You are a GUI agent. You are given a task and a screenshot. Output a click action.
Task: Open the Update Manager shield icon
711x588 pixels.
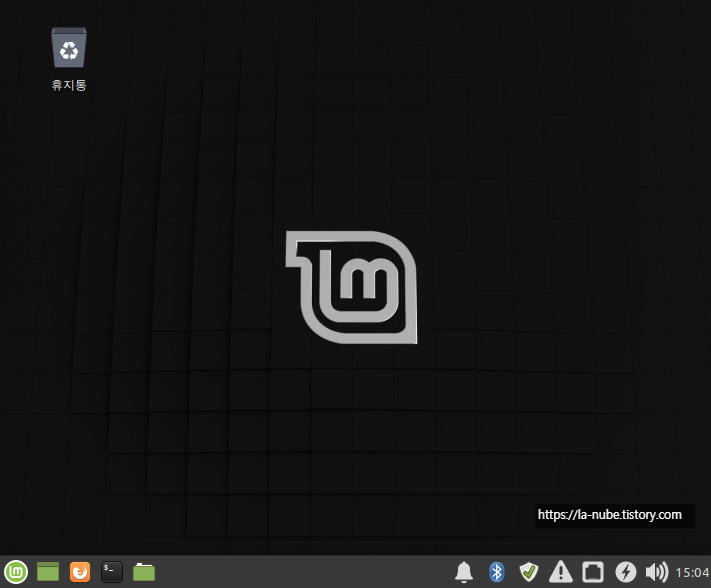pyautogui.click(x=529, y=572)
